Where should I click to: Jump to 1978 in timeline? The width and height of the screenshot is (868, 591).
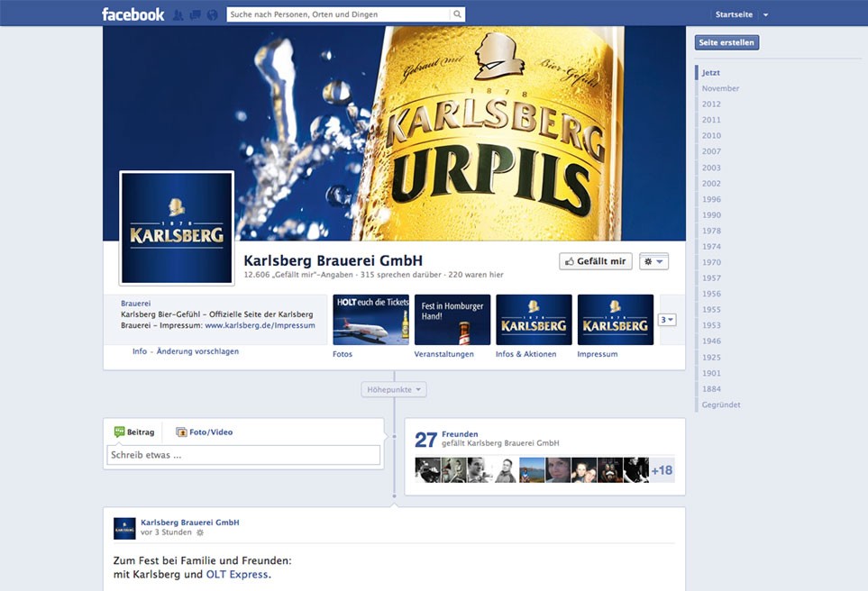click(x=711, y=231)
